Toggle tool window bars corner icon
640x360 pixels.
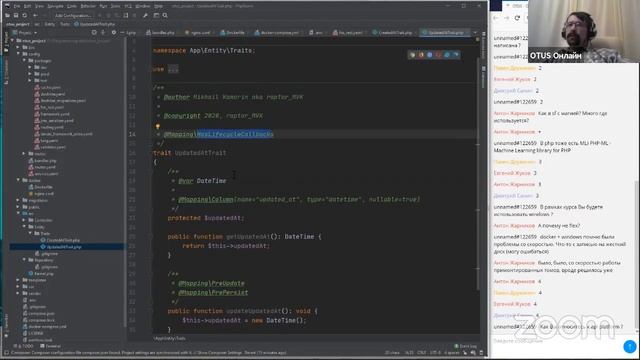click(6, 353)
